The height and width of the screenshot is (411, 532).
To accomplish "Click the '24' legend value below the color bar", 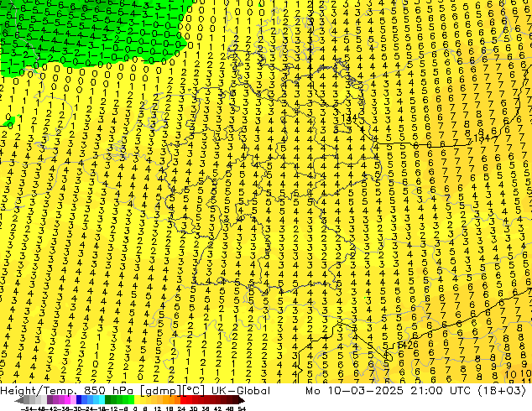I will coord(181,409).
